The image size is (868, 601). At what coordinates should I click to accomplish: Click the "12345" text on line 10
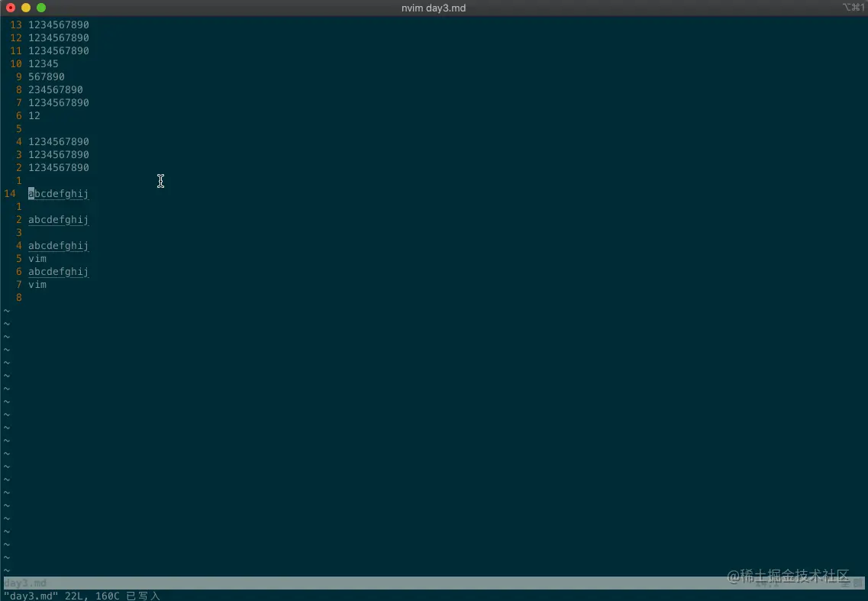pyautogui.click(x=44, y=63)
